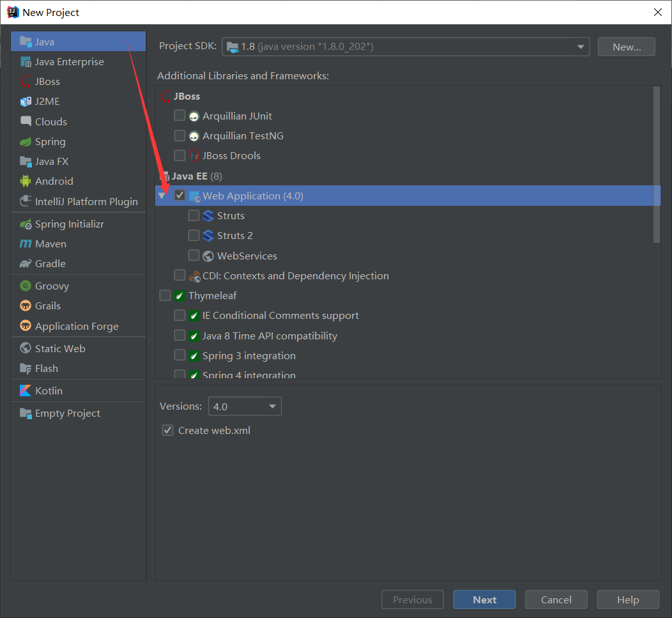Enable Java 8 Time API compatibility checkbox

pos(179,335)
